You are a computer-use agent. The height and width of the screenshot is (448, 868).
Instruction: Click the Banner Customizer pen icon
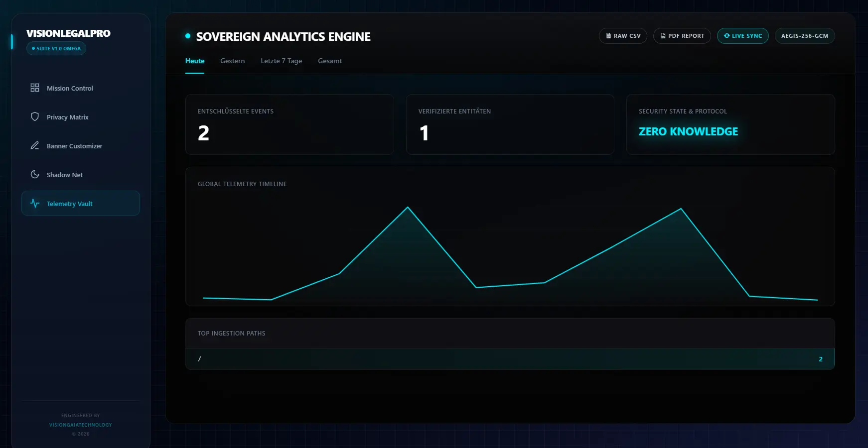(x=35, y=145)
